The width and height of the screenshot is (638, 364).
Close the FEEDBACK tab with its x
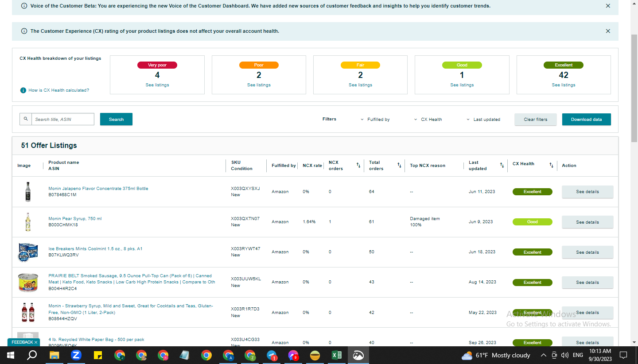pyautogui.click(x=36, y=342)
